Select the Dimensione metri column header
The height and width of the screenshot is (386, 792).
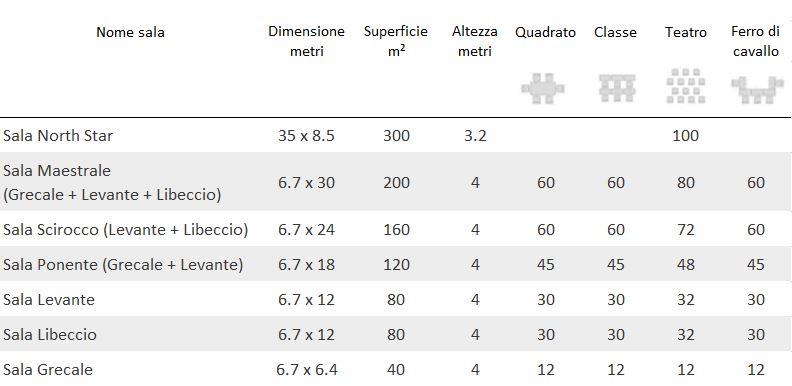[306, 41]
